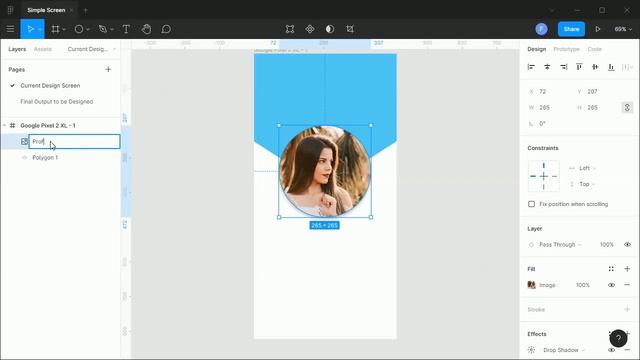Click the layer rename text field
This screenshot has width=640, height=360.
[74, 142]
